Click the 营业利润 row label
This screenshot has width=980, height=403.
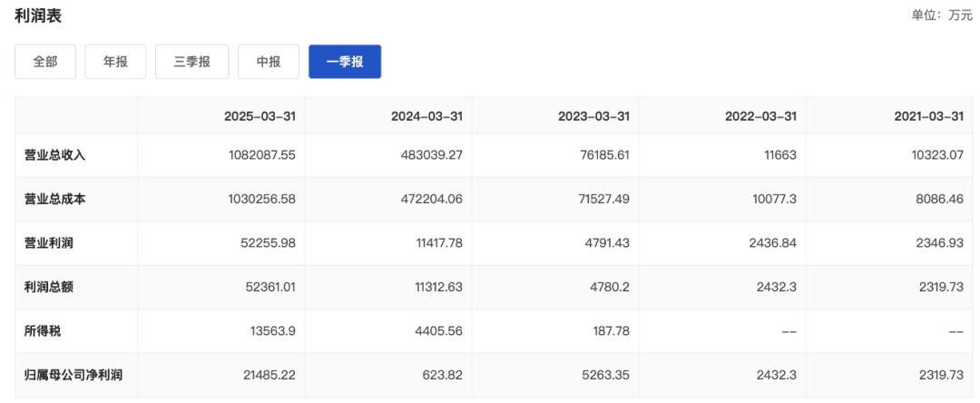tap(49, 243)
